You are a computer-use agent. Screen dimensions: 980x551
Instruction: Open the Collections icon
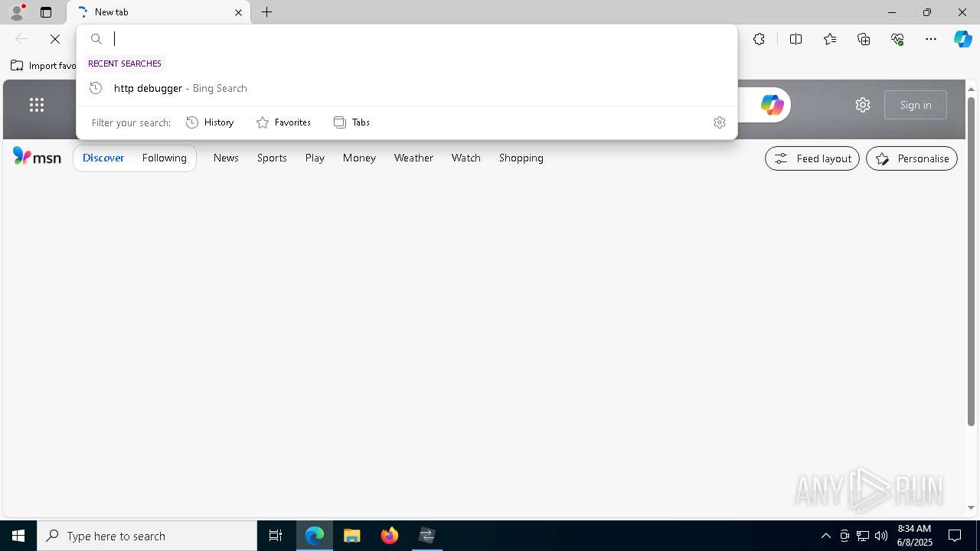pyautogui.click(x=864, y=39)
